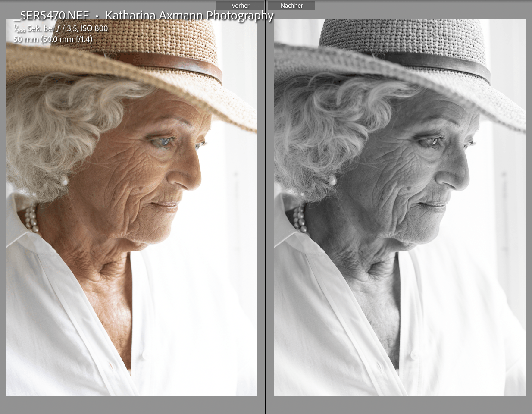Viewport: 532px width, 414px height.
Task: Zoom to the pearl earring in the color photo
Action: point(64,180)
